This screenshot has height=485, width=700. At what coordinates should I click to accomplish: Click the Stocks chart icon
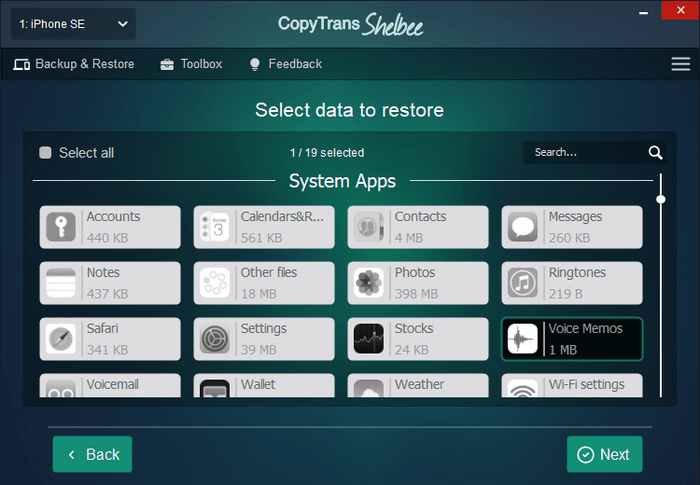click(369, 339)
